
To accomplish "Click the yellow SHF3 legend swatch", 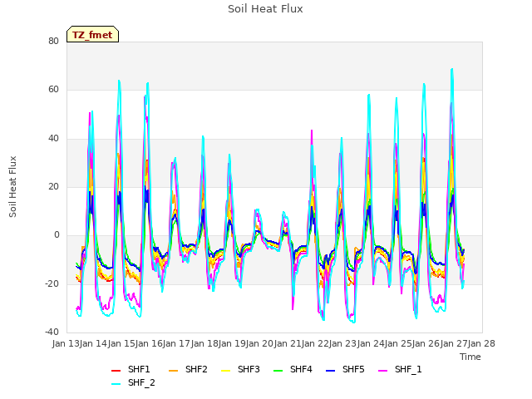I will pyautogui.click(x=225, y=370).
